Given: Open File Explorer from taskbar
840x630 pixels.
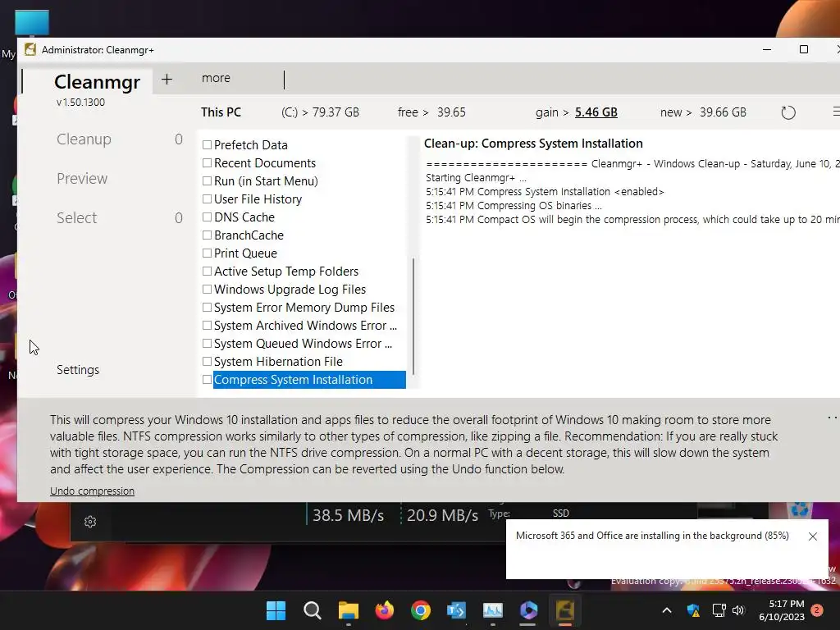Looking at the screenshot, I should [x=348, y=610].
